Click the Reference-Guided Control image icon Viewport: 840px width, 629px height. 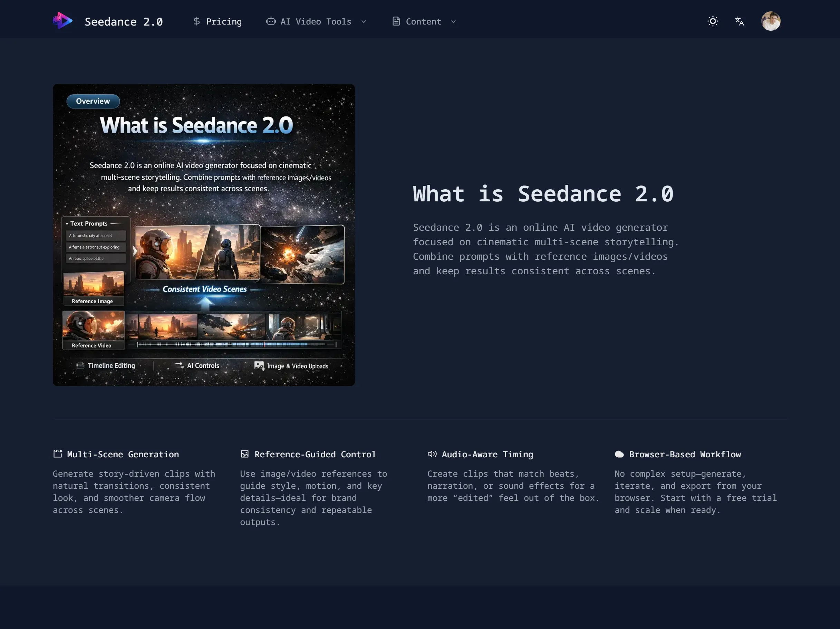coord(244,454)
